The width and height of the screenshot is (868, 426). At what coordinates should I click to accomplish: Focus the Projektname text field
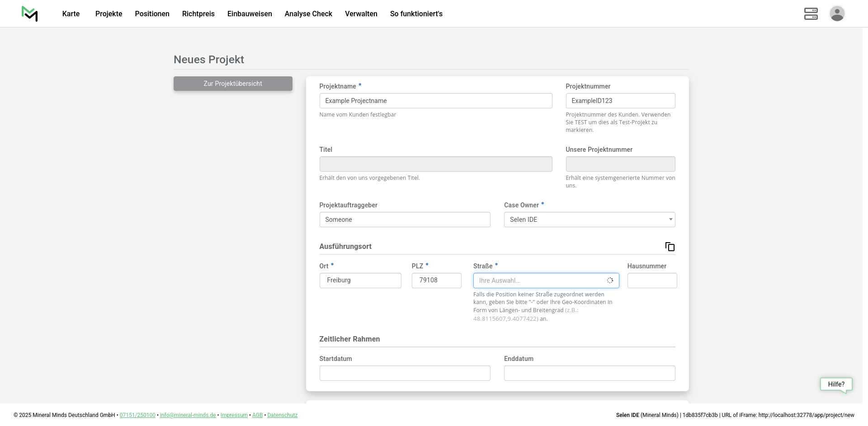pyautogui.click(x=435, y=101)
